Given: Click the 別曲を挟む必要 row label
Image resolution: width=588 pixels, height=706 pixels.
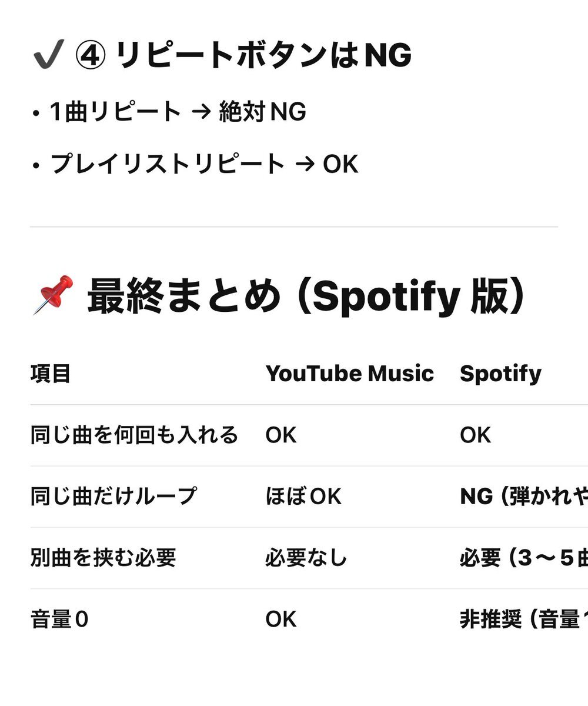Looking at the screenshot, I should 103,558.
